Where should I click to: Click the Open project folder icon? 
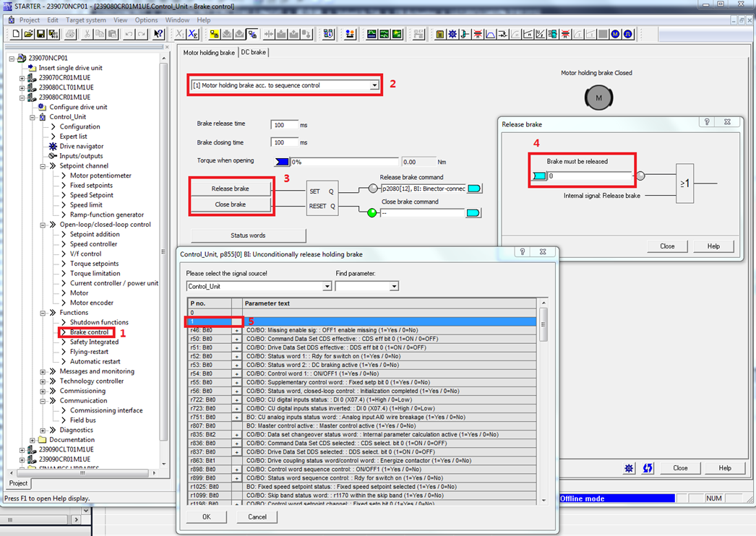tap(28, 34)
